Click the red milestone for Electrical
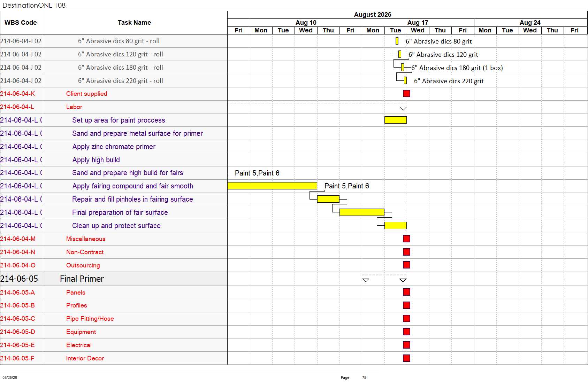The width and height of the screenshot is (588, 382). point(406,345)
